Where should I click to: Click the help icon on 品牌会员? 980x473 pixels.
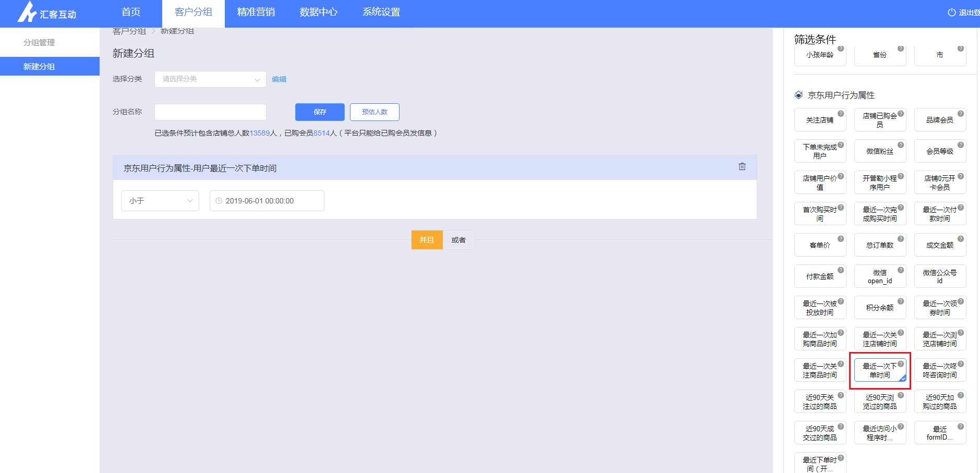(961, 114)
